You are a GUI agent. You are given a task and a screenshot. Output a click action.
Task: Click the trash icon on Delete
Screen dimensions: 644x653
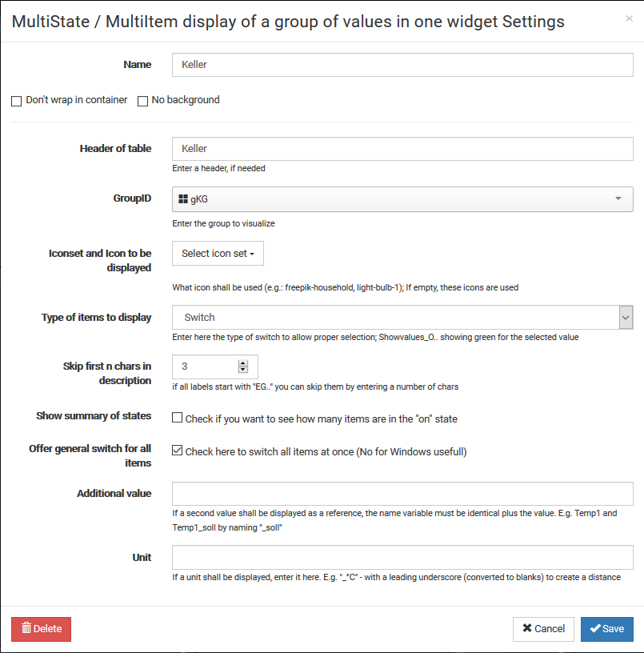(26, 628)
